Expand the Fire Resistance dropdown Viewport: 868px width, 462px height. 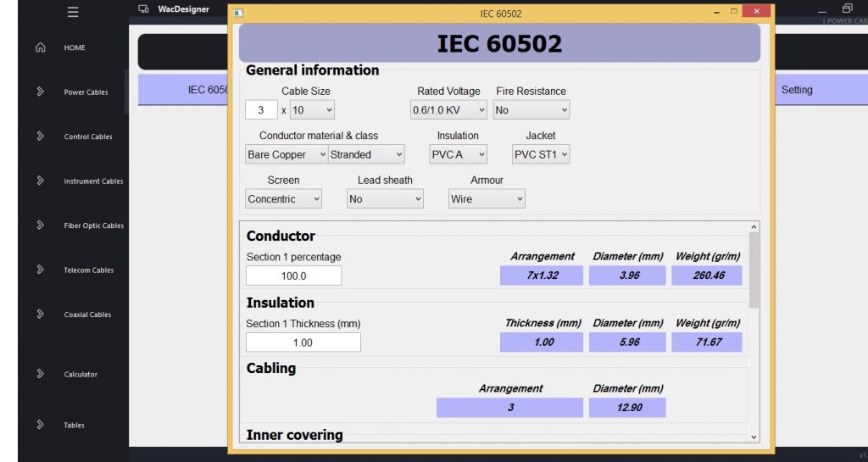tap(531, 110)
